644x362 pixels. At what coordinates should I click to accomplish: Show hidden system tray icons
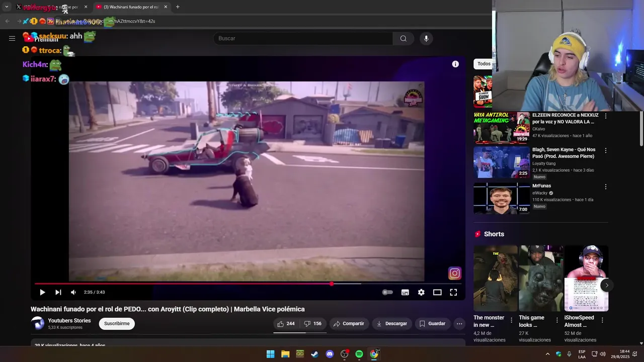tap(547, 354)
